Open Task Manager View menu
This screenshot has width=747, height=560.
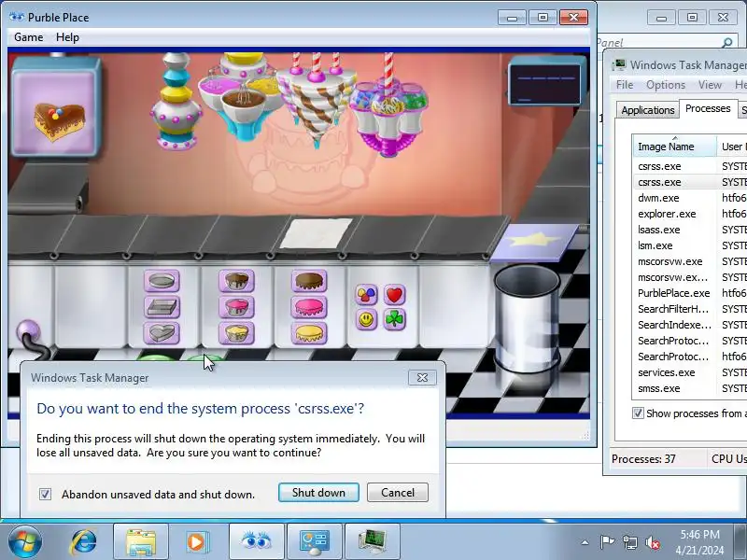tap(710, 85)
